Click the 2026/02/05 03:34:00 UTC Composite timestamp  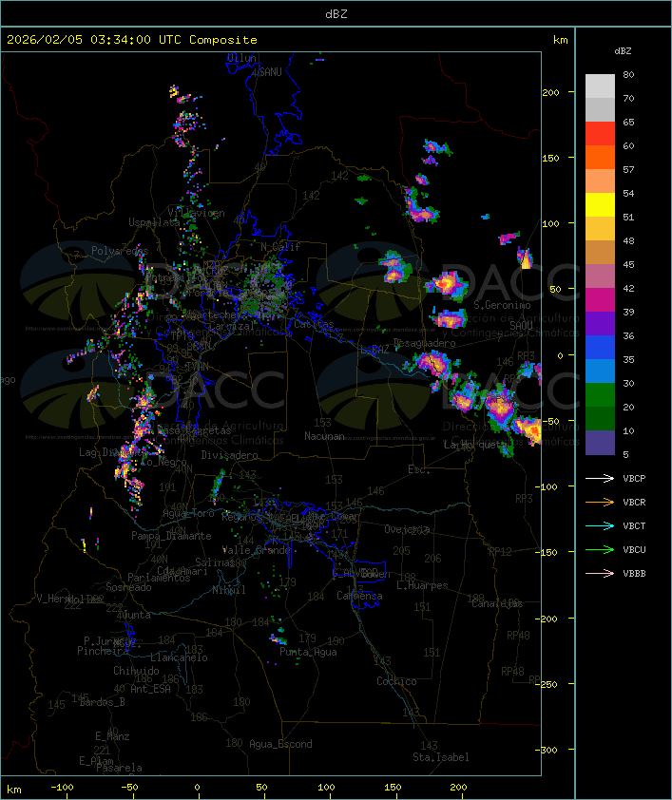click(132, 40)
